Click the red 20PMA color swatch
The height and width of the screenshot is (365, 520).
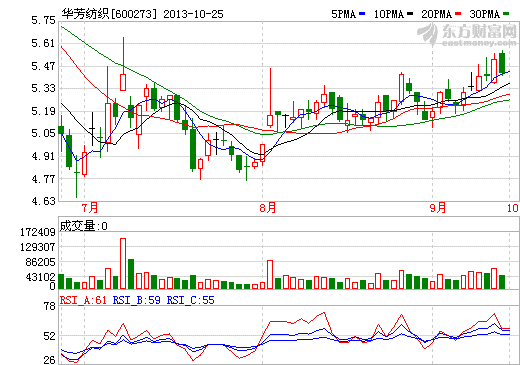[x=458, y=14]
